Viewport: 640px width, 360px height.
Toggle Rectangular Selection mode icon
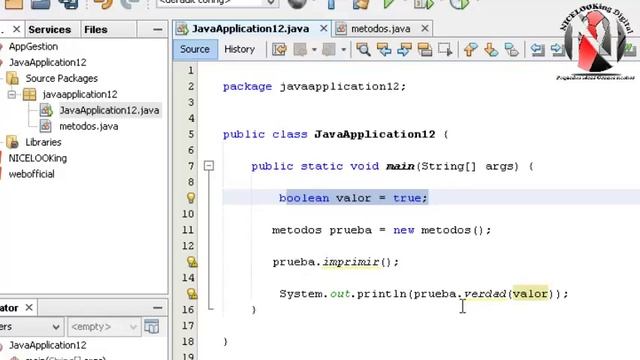tap(445, 50)
